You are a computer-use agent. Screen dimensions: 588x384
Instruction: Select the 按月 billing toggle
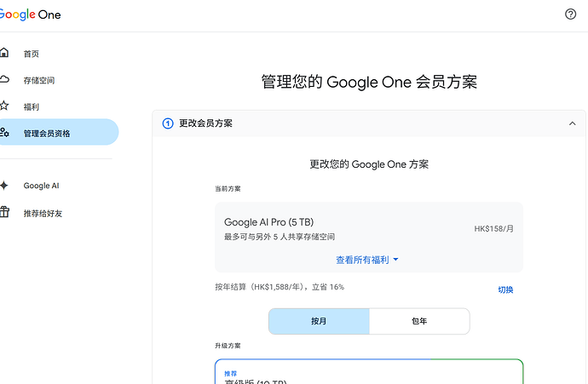pos(319,321)
